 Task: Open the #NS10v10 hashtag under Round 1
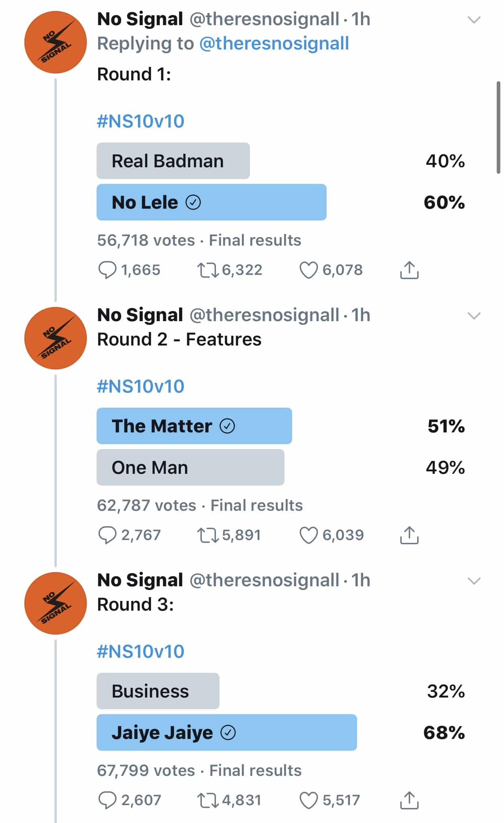[140, 121]
